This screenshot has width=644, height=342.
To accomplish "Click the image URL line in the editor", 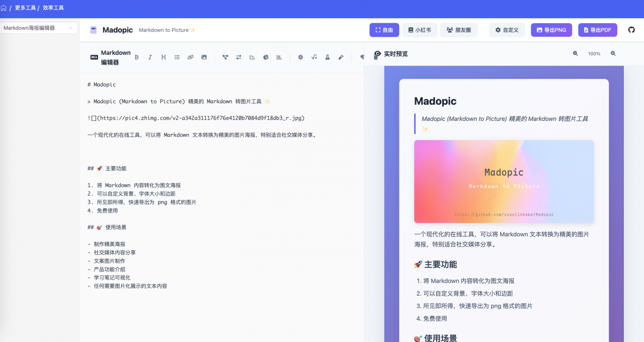I will pos(196,118).
